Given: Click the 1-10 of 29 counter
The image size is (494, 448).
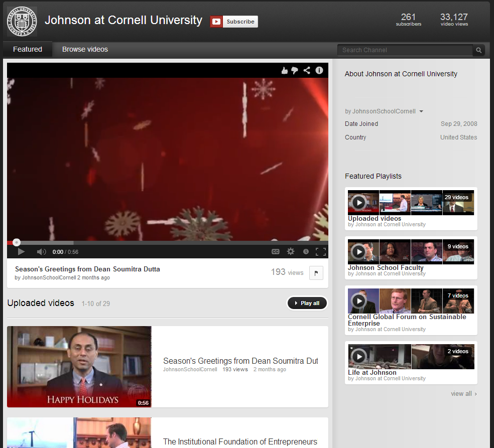Looking at the screenshot, I should tap(96, 304).
